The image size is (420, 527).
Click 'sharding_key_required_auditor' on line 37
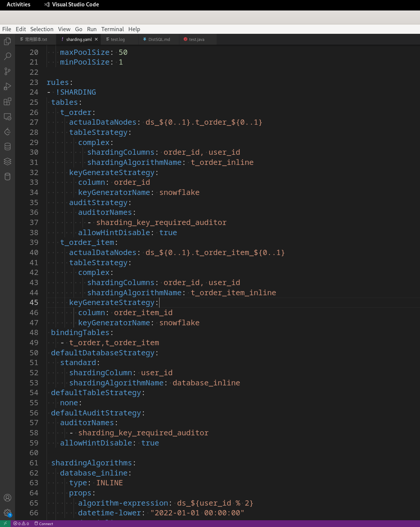click(161, 222)
